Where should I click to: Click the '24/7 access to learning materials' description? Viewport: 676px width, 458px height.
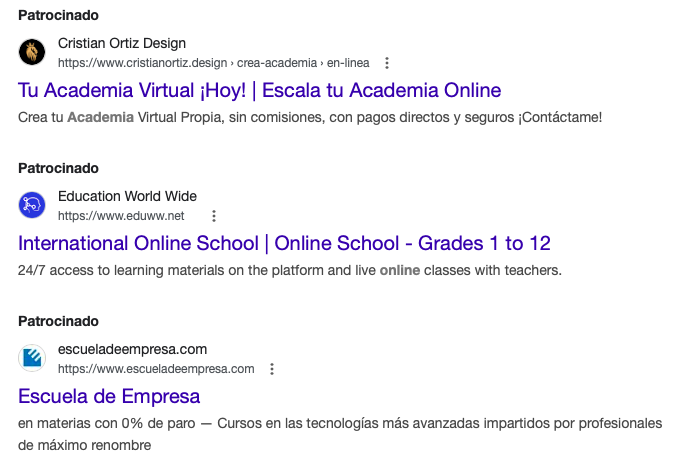290,270
